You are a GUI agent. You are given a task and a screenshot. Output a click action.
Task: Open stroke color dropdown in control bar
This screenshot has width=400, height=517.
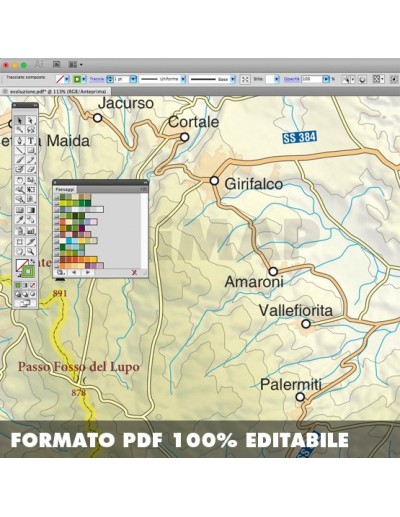(84, 79)
